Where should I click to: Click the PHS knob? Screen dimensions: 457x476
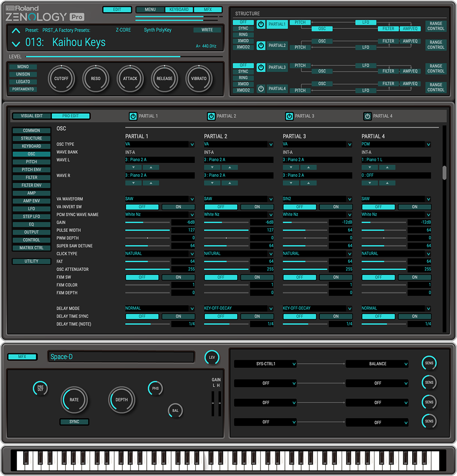155,388
